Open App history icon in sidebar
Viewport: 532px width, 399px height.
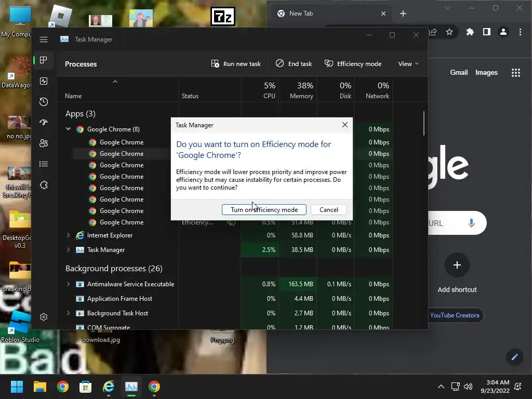click(44, 102)
